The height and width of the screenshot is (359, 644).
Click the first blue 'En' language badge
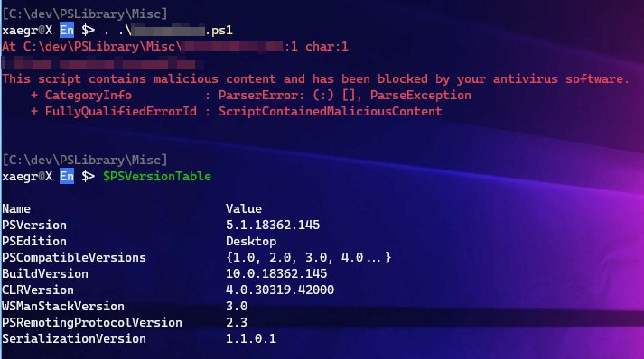point(67,30)
